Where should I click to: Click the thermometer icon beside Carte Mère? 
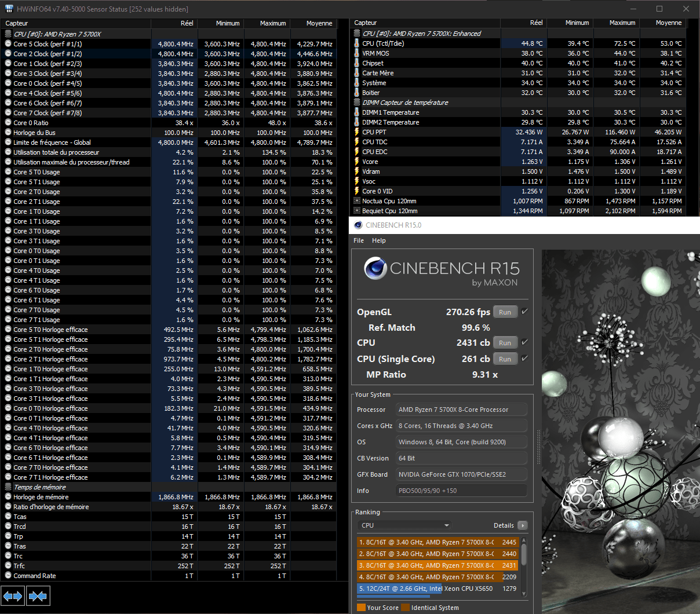coord(357,72)
